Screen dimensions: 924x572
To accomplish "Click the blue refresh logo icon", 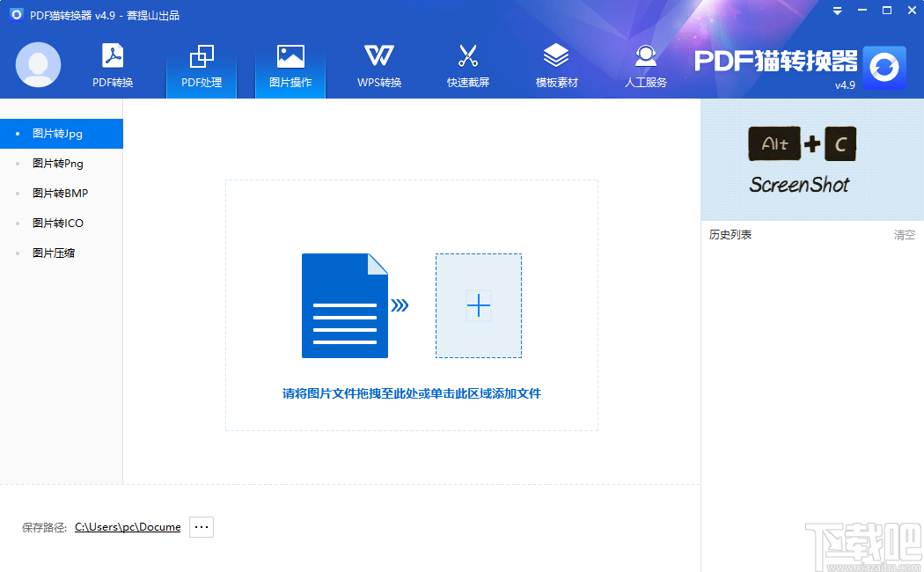I will point(884,68).
